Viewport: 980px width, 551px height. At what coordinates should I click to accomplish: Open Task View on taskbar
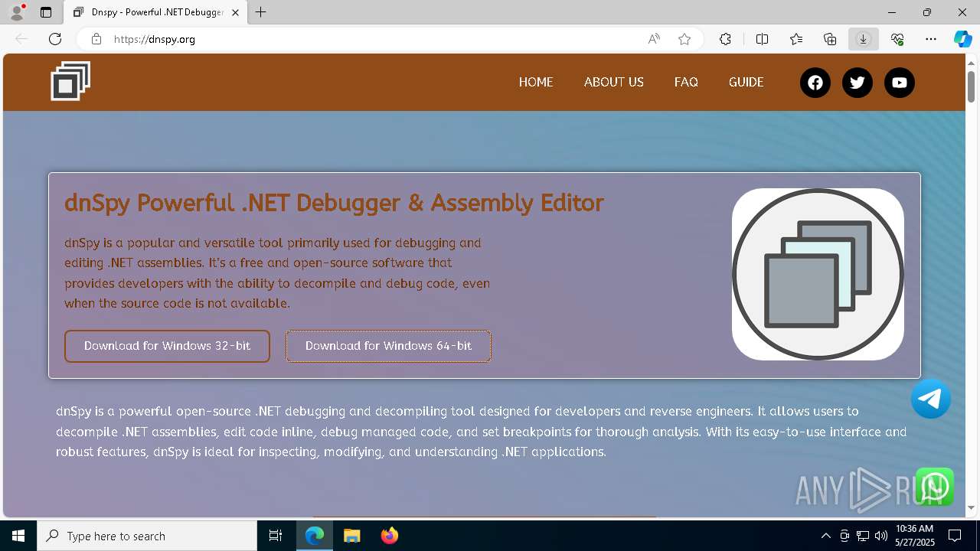[276, 536]
